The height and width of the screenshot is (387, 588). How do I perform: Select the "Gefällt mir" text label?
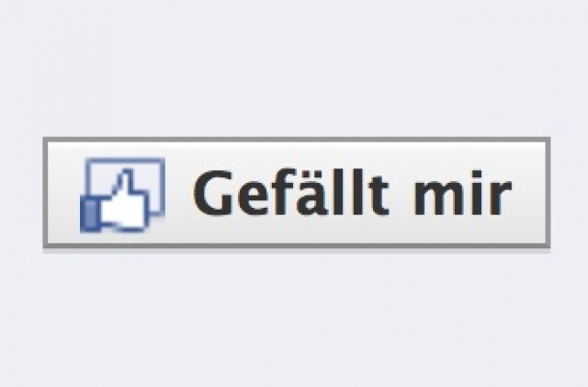[352, 193]
